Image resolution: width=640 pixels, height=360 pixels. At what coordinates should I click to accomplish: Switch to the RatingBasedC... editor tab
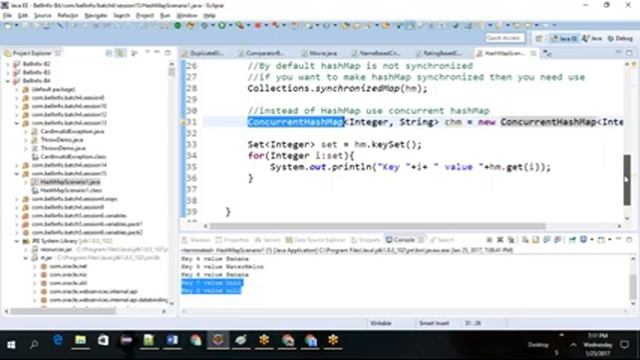(439, 53)
